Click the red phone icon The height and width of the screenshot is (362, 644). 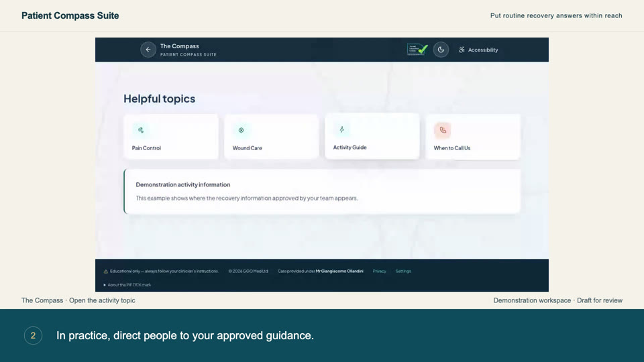click(x=442, y=130)
